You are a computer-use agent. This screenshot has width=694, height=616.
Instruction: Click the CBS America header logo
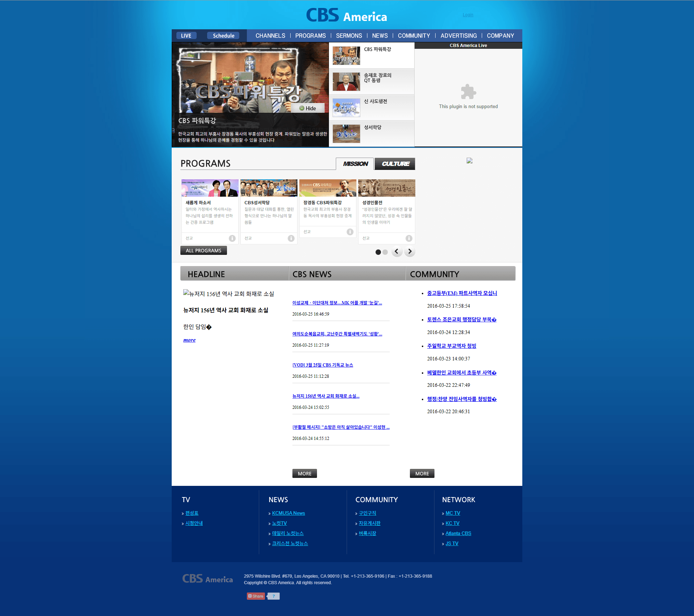[347, 15]
